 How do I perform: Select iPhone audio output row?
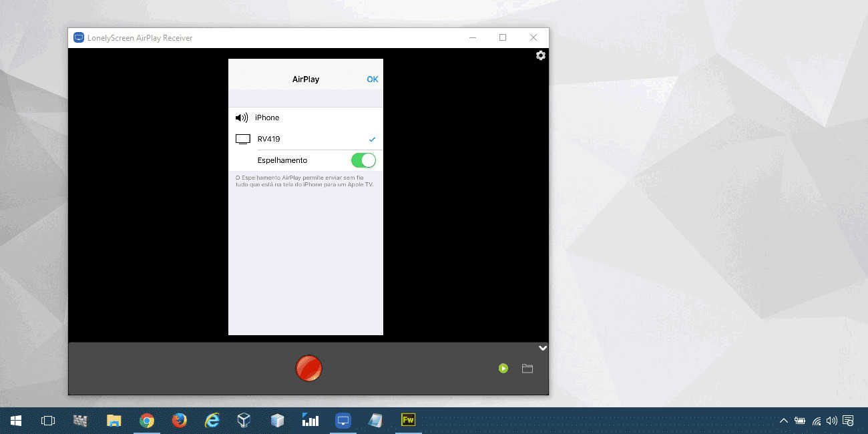coord(306,118)
